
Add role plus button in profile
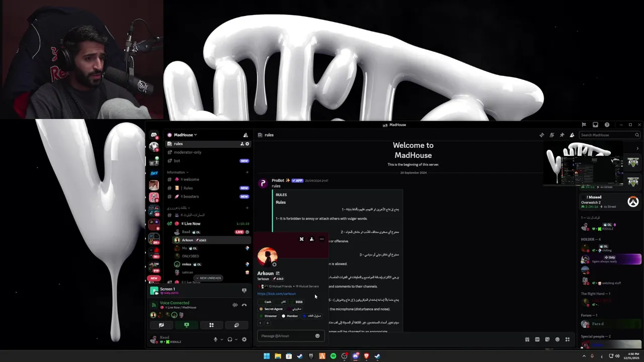pyautogui.click(x=267, y=323)
